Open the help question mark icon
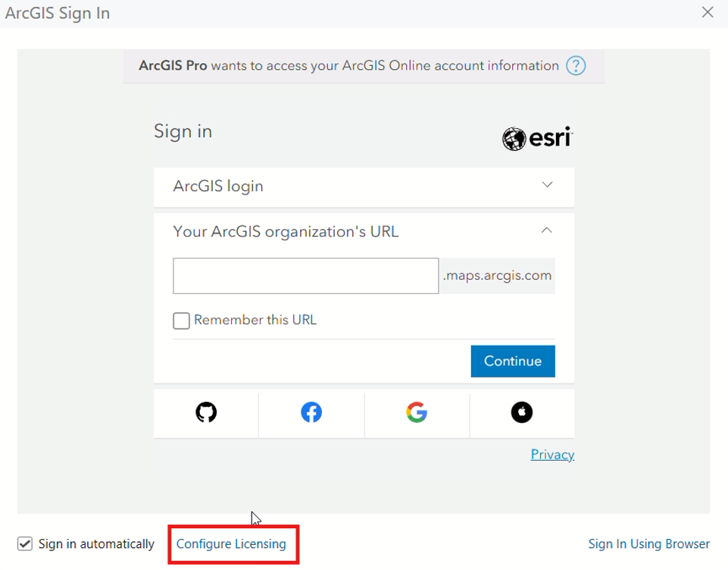The height and width of the screenshot is (570, 728). tap(575, 66)
